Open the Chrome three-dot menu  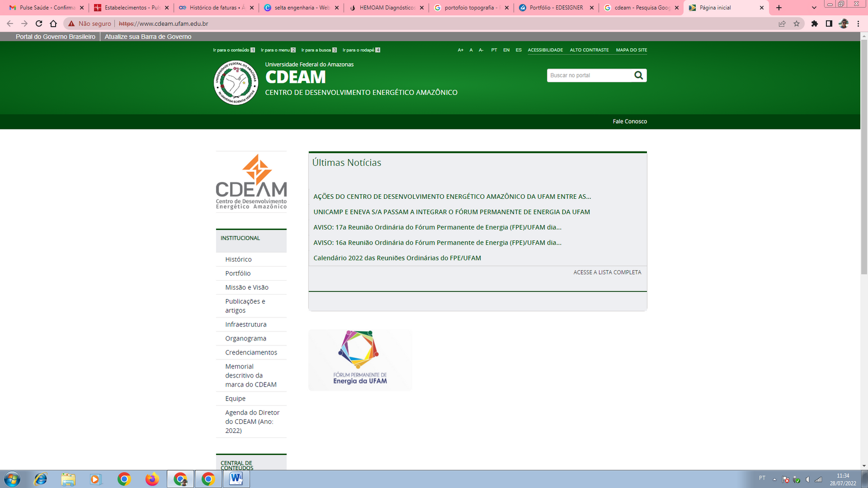coord(858,24)
